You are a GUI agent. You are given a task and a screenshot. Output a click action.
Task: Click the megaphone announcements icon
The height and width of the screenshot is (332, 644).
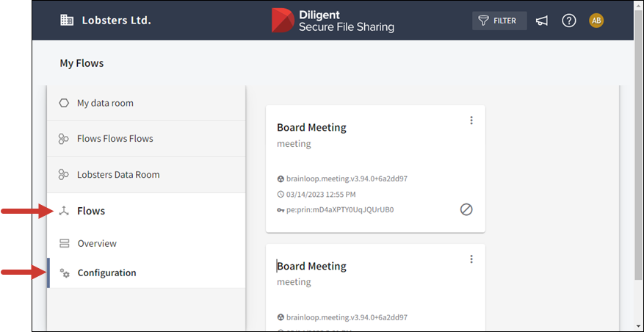[x=542, y=21]
